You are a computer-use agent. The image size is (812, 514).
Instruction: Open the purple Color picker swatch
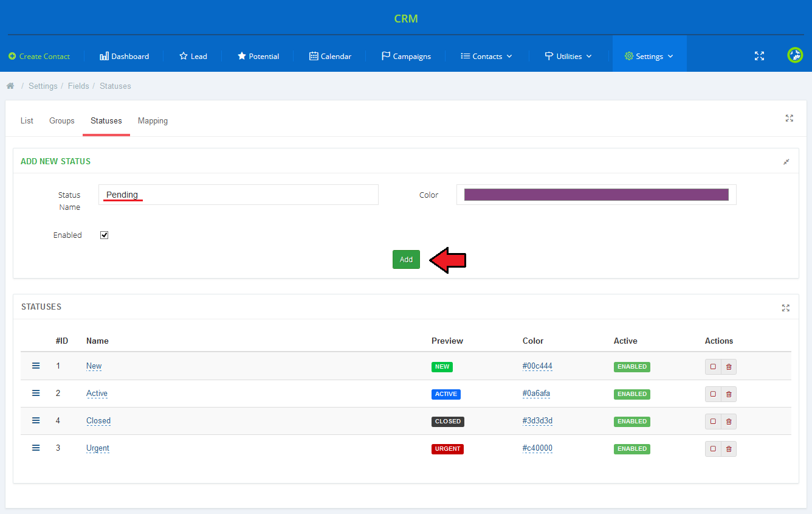click(596, 195)
